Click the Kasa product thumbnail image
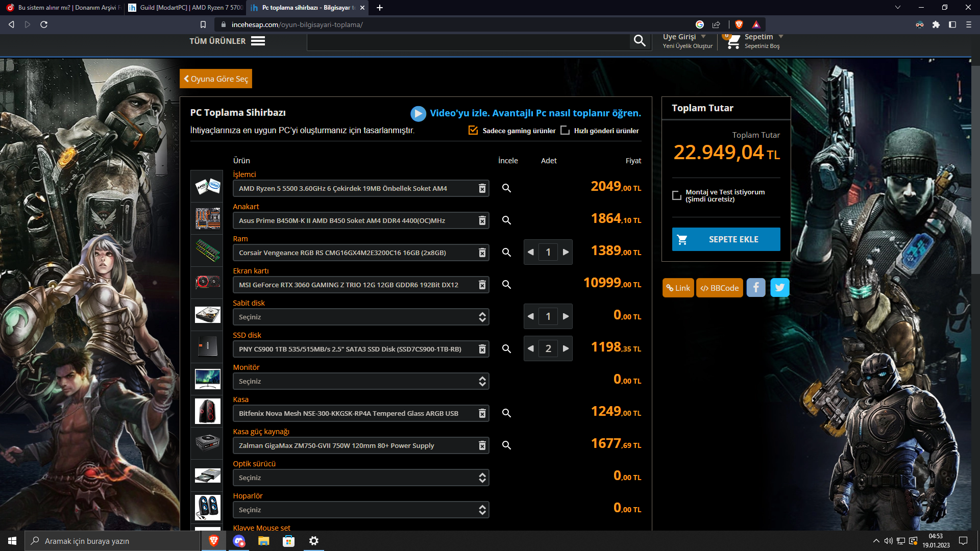980x551 pixels. tap(207, 411)
